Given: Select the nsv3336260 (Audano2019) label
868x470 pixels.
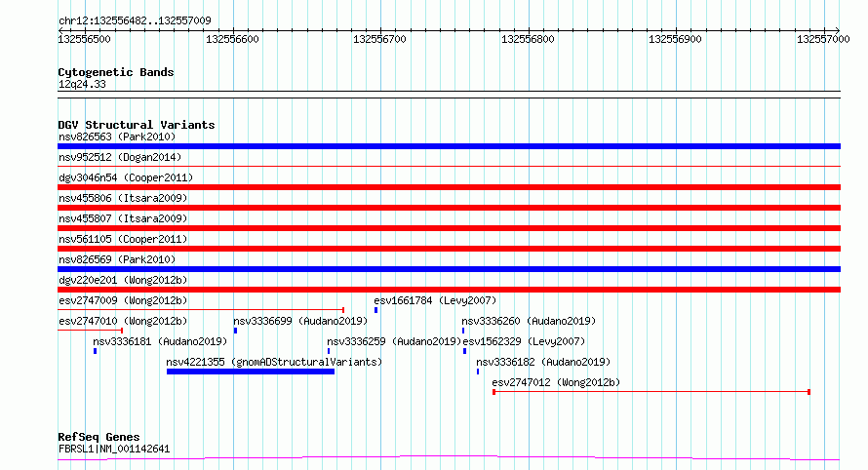Looking at the screenshot, I should [529, 321].
